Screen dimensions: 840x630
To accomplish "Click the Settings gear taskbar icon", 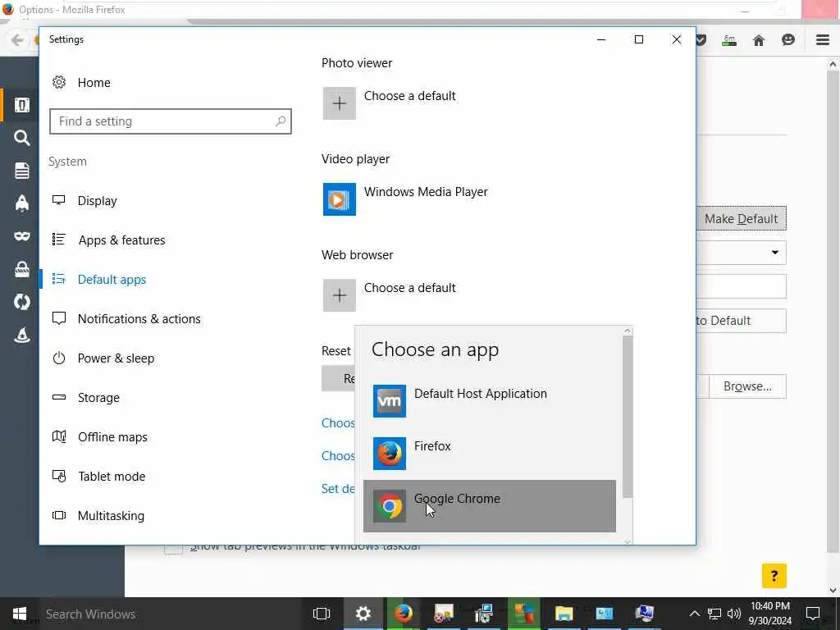I will pos(363,614).
